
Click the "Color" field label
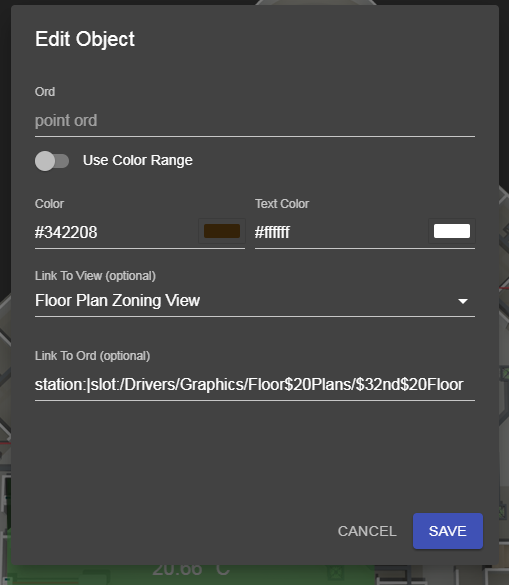click(x=49, y=204)
